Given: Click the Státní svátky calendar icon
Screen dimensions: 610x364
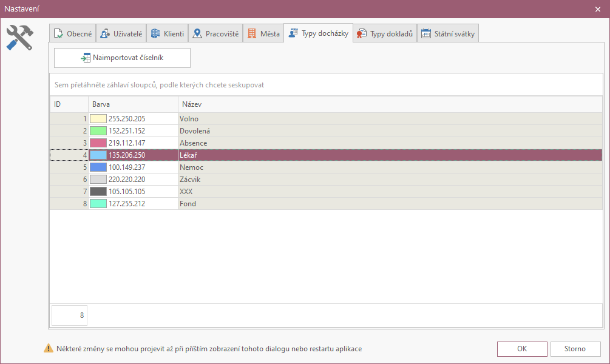Looking at the screenshot, I should (426, 34).
